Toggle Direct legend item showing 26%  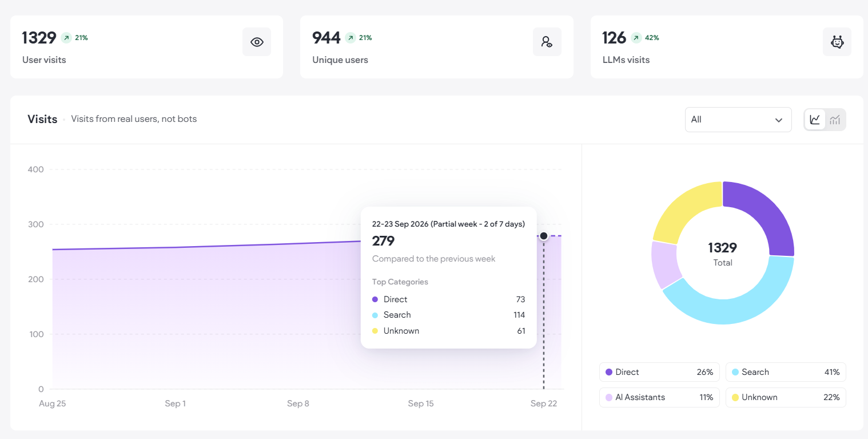click(659, 372)
